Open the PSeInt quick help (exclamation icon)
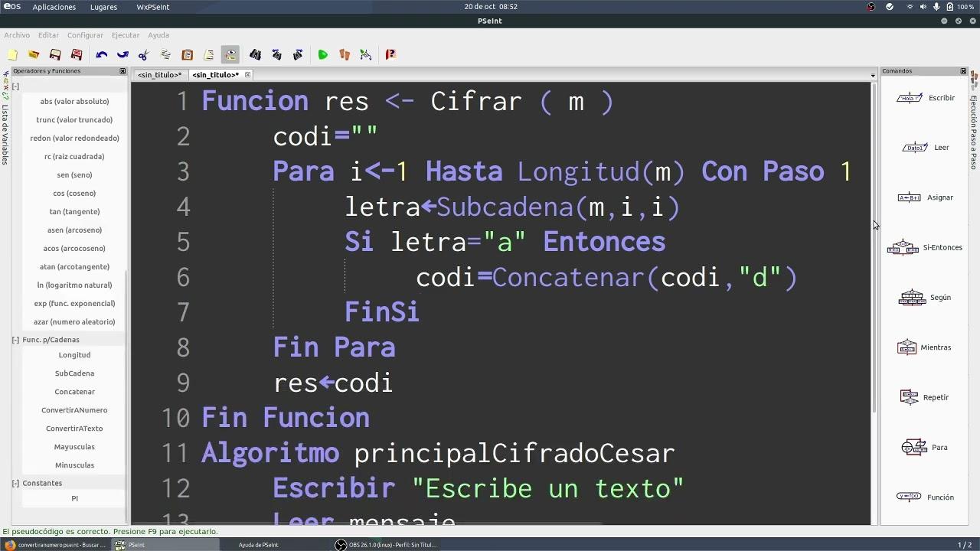 (390, 54)
